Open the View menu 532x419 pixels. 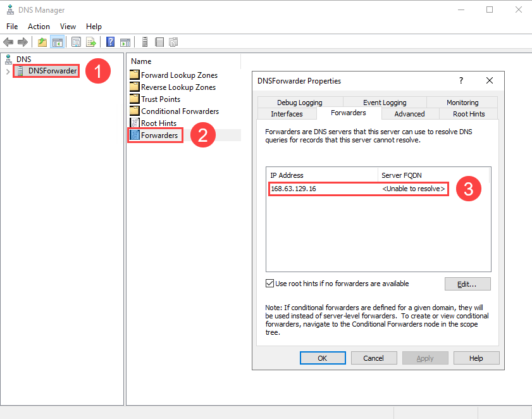[x=68, y=26]
